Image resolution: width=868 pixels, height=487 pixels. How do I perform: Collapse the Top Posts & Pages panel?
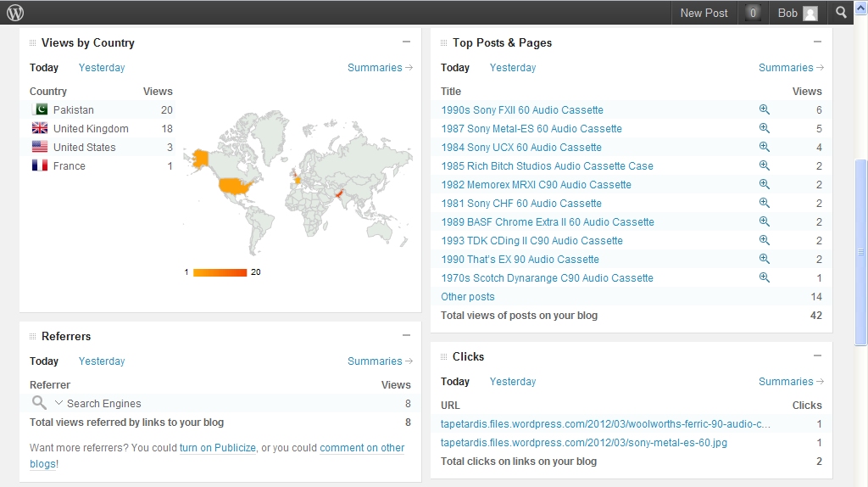click(x=818, y=42)
